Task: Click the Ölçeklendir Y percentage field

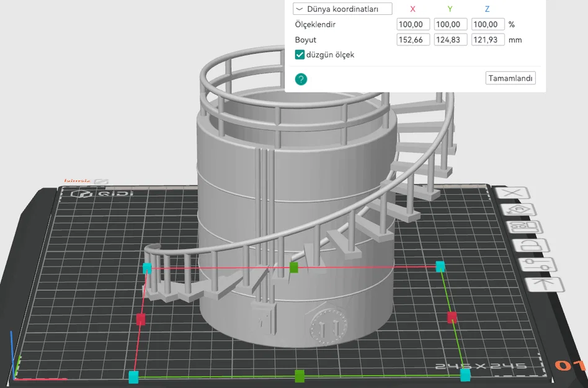Action: (450, 24)
